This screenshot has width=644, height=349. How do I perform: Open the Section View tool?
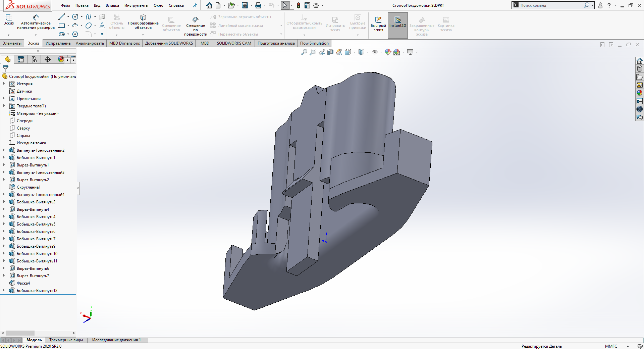click(330, 52)
